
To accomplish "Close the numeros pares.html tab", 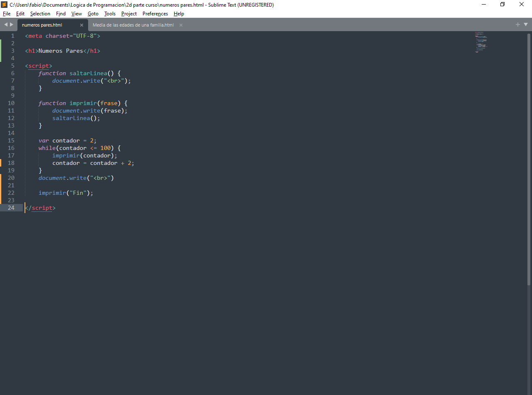I will coord(81,25).
